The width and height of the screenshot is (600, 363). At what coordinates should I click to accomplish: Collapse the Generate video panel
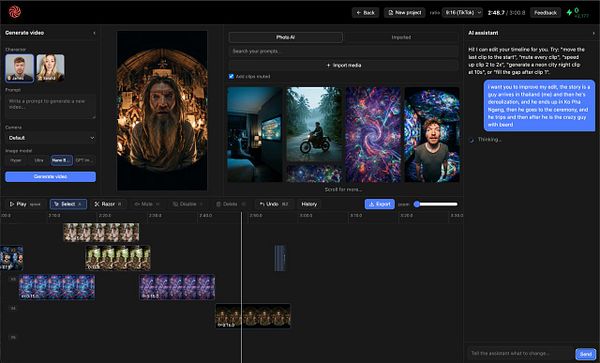pos(94,33)
